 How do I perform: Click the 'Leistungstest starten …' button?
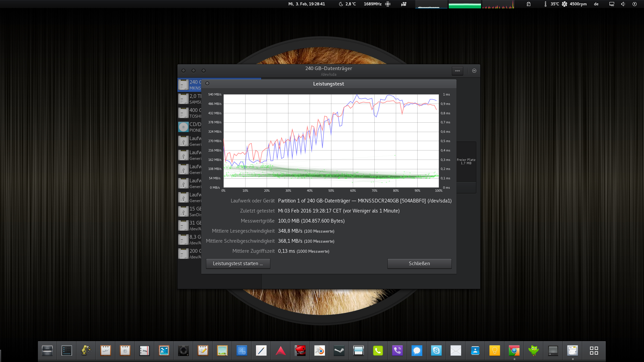point(238,263)
